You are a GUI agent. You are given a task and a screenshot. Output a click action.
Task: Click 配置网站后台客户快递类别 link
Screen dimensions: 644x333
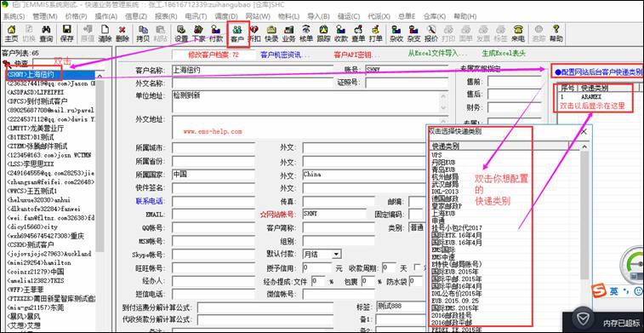(x=597, y=72)
